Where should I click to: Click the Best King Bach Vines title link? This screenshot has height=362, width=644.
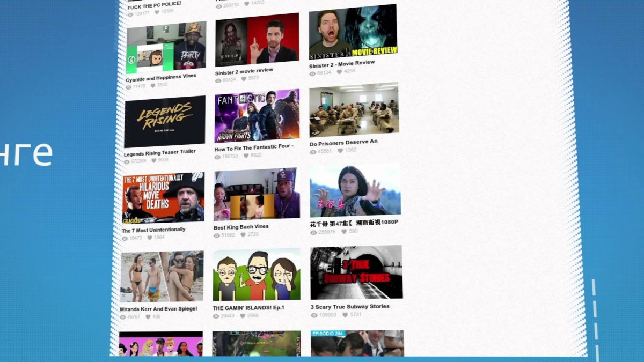pos(241,227)
